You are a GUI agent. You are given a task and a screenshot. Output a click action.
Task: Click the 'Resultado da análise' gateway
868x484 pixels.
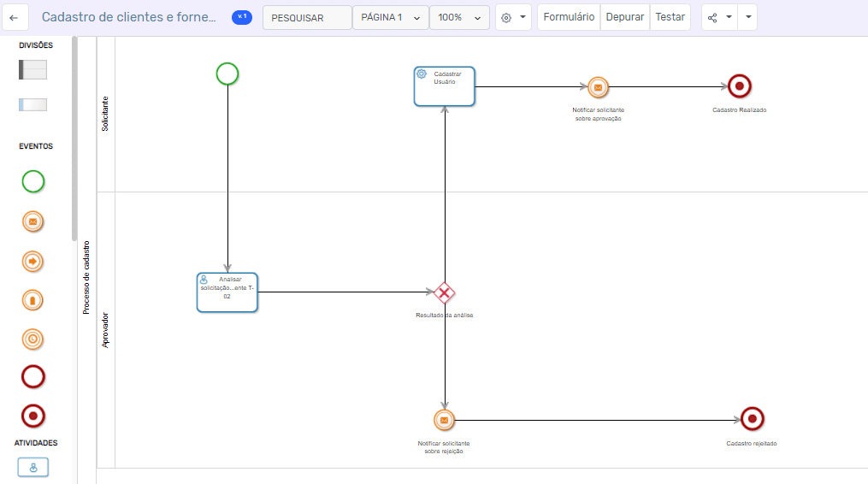(444, 293)
